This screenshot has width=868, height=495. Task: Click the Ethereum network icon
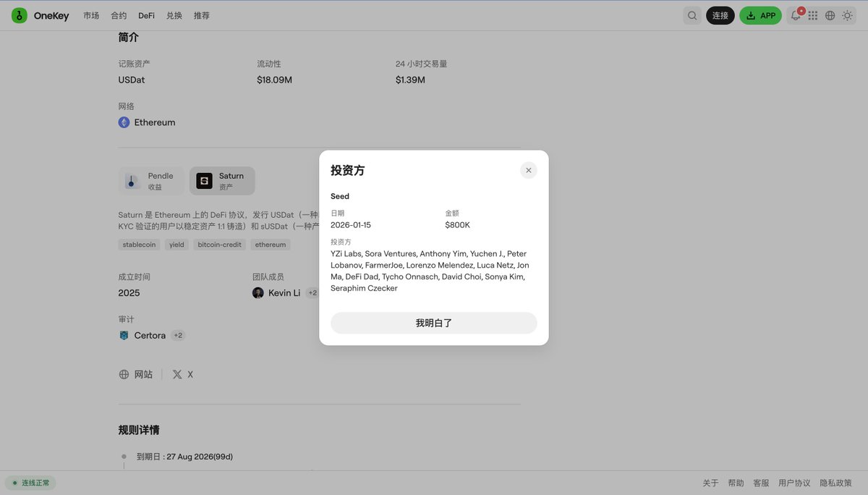[x=124, y=122]
